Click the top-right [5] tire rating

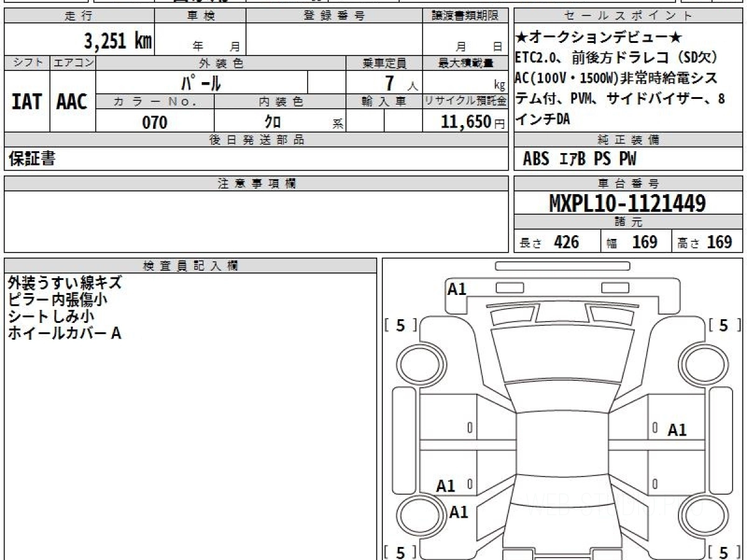(722, 325)
